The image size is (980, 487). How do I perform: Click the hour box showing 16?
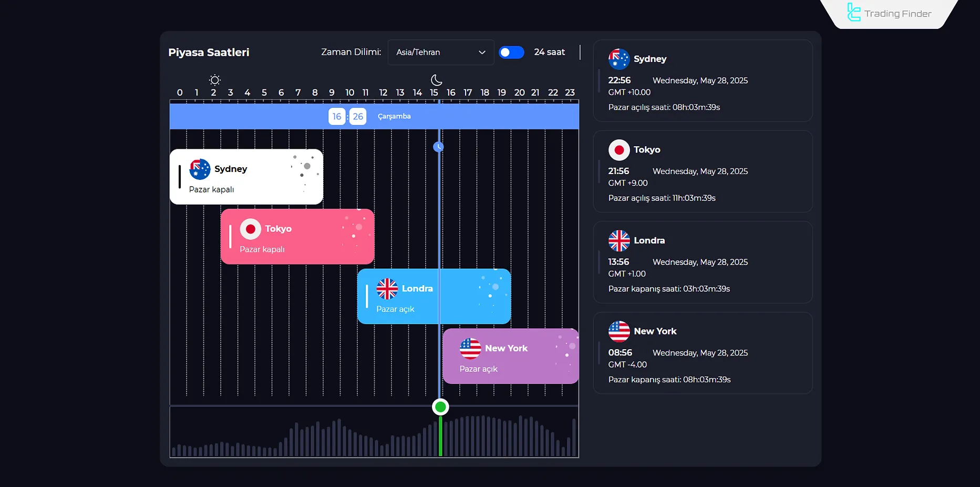[337, 116]
